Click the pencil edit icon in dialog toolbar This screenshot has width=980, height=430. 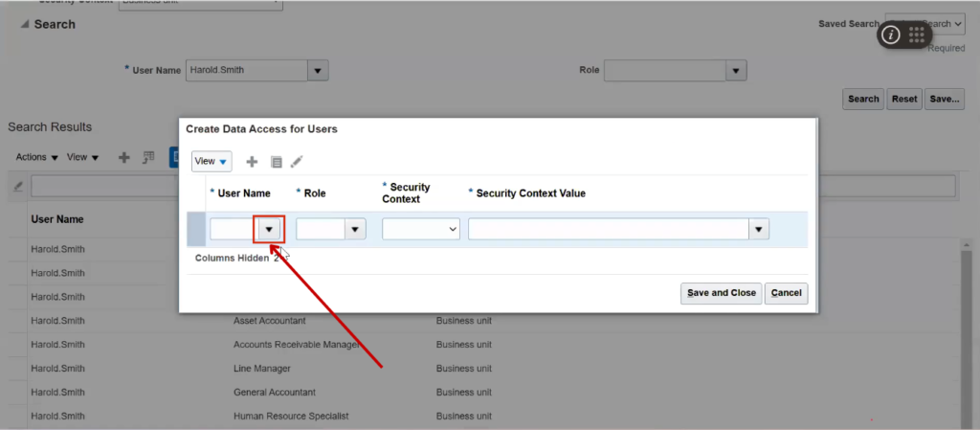coord(297,162)
